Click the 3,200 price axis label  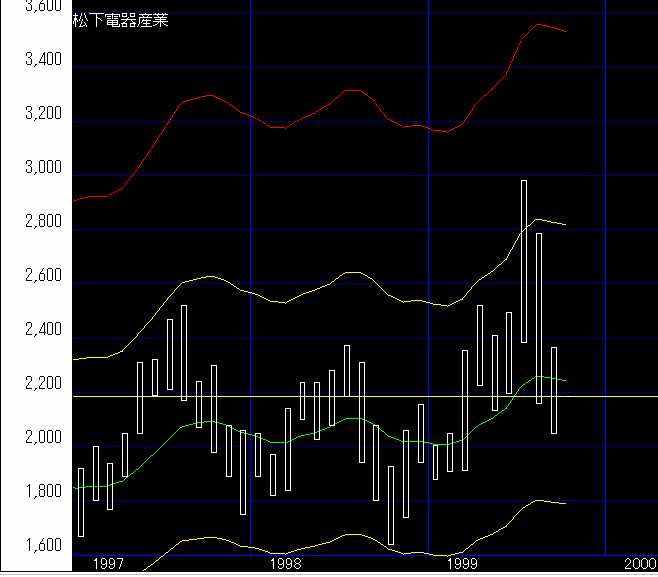41,115
